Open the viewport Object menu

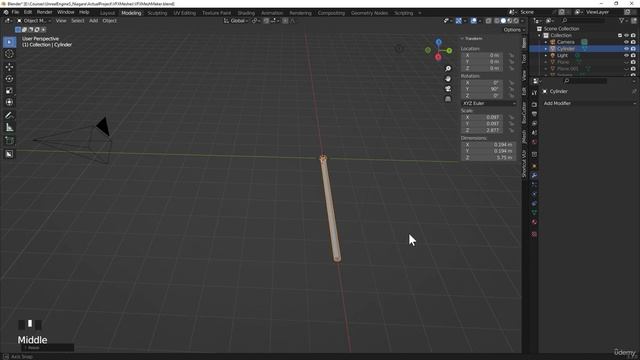tap(109, 21)
